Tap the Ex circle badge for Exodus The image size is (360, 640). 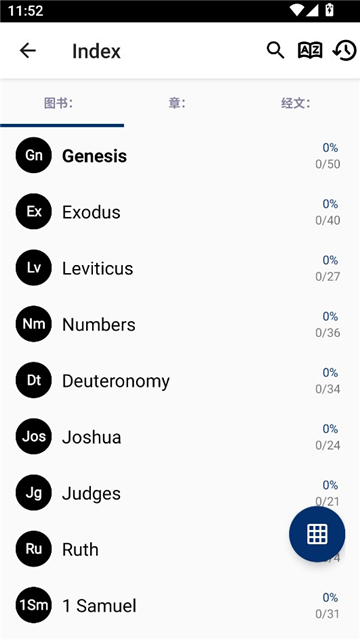click(x=33, y=211)
